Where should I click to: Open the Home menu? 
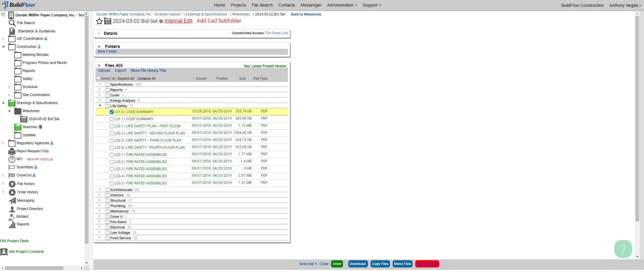[220, 5]
